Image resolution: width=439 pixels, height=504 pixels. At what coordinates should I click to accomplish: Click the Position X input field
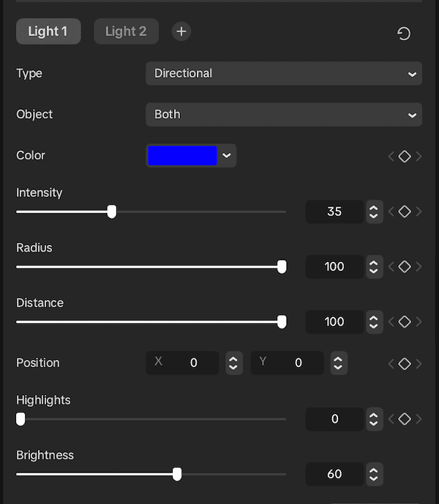[x=182, y=363]
